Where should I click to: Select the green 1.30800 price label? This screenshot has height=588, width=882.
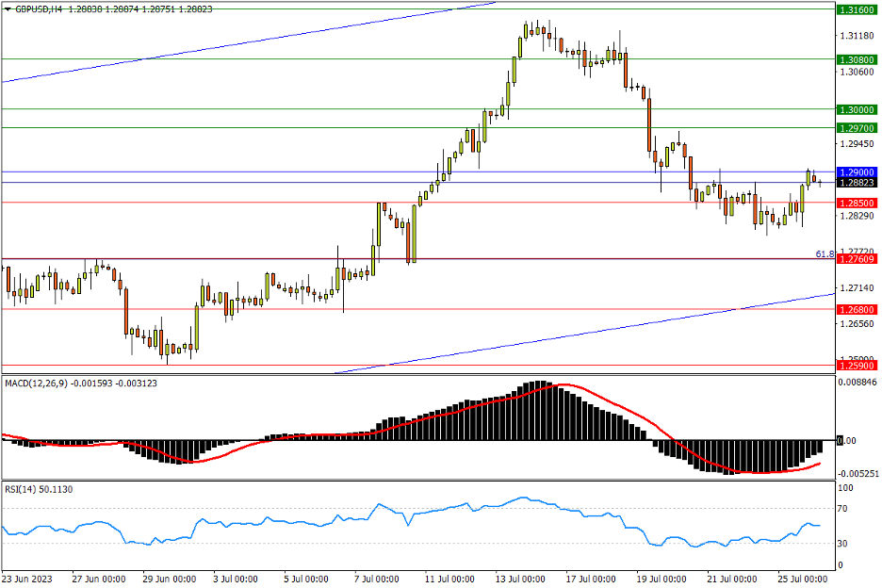(857, 59)
